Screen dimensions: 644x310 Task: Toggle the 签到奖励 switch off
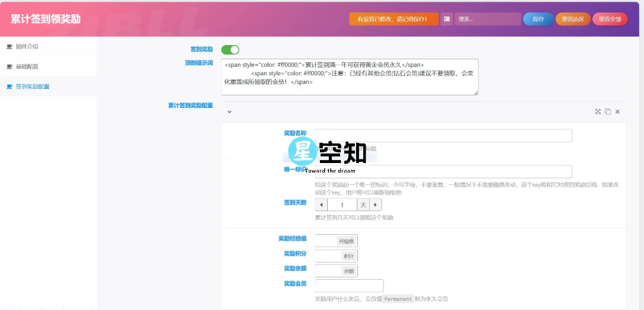click(230, 50)
